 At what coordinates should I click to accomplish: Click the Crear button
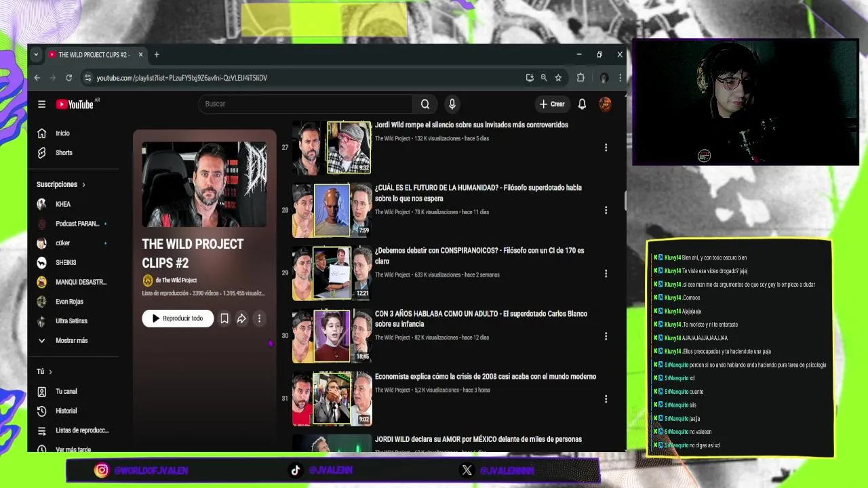pos(552,104)
